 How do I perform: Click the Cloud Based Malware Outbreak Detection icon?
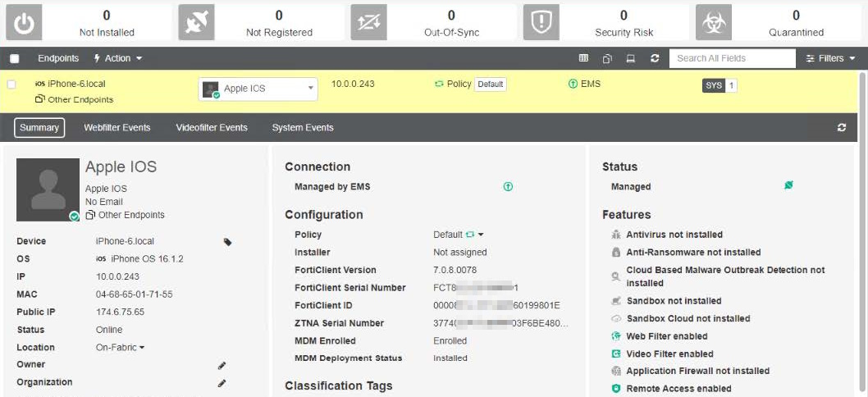tap(616, 276)
